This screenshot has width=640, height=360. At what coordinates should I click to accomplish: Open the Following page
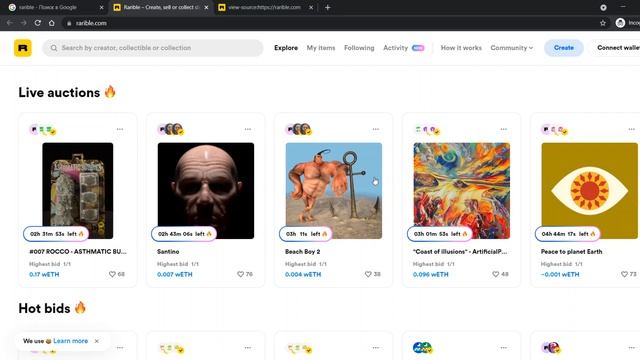tap(359, 48)
